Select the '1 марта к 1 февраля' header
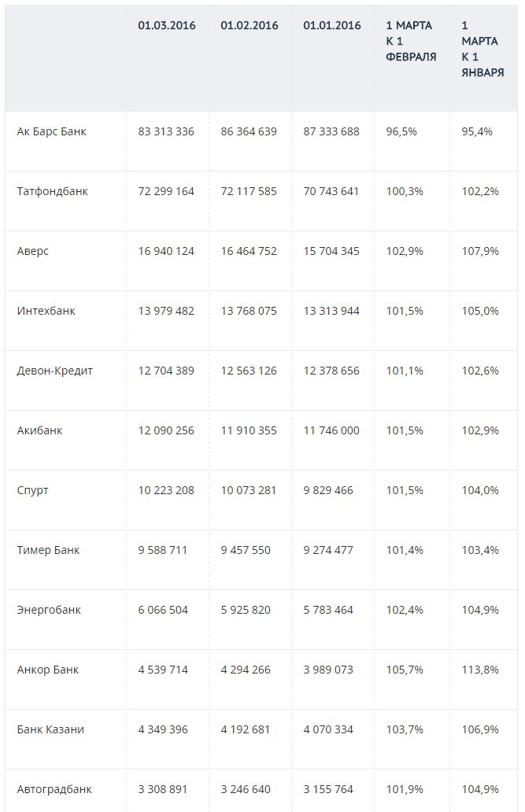 [x=411, y=42]
